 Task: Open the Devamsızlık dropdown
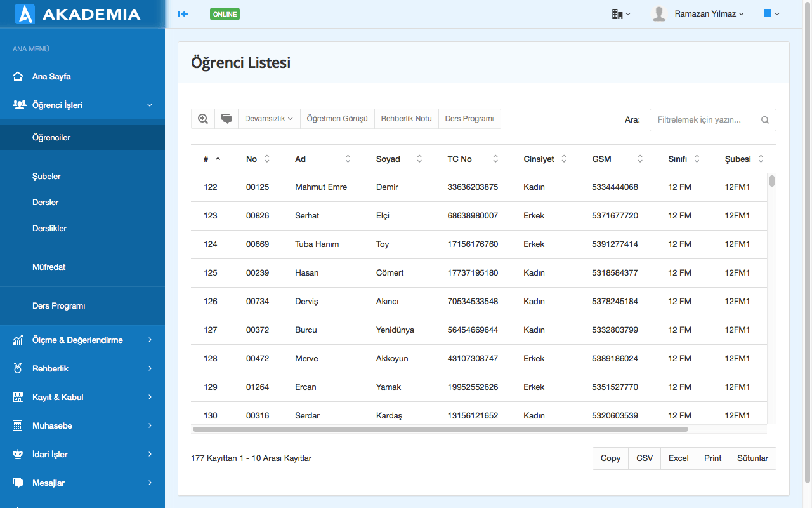pos(269,119)
